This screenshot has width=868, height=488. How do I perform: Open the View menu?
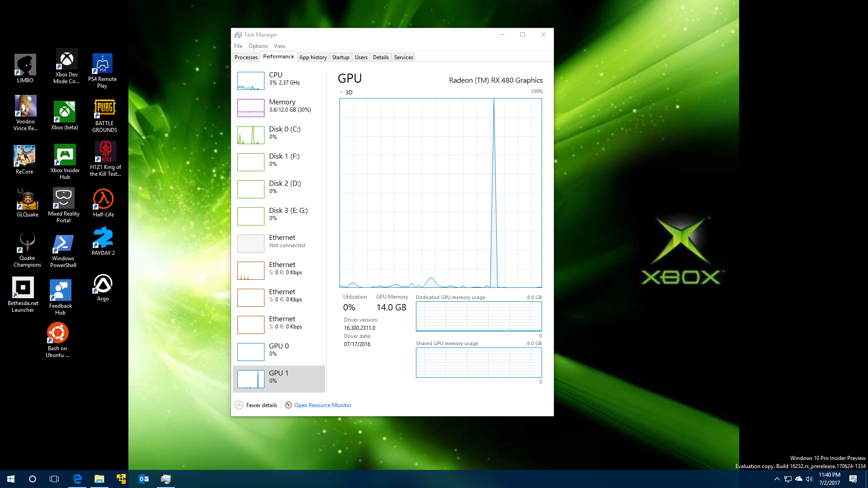[279, 46]
